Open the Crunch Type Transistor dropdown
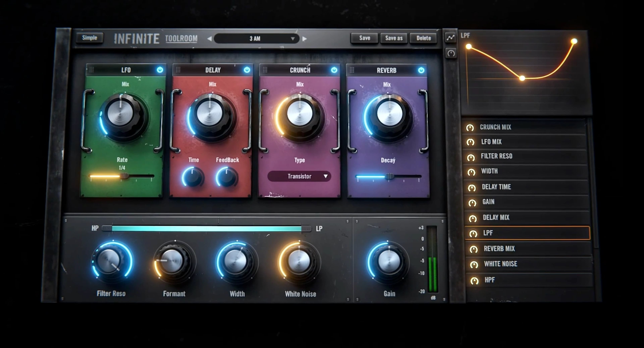 pos(299,176)
